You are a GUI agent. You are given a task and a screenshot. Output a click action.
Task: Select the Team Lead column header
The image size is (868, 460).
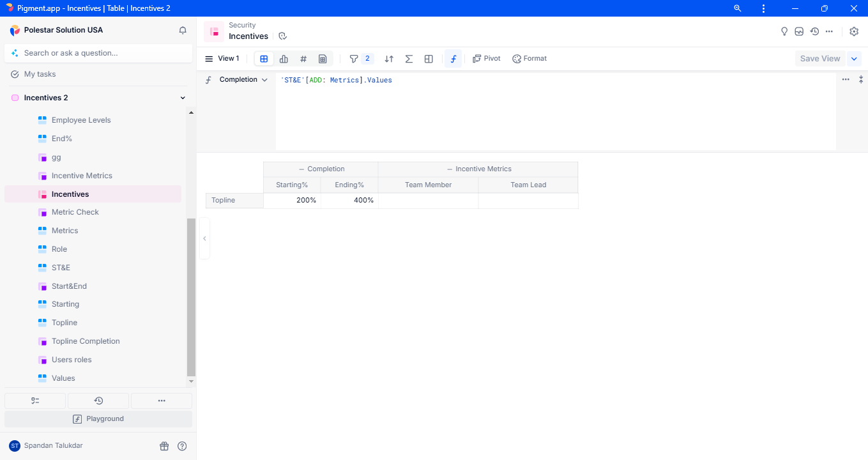click(x=528, y=185)
